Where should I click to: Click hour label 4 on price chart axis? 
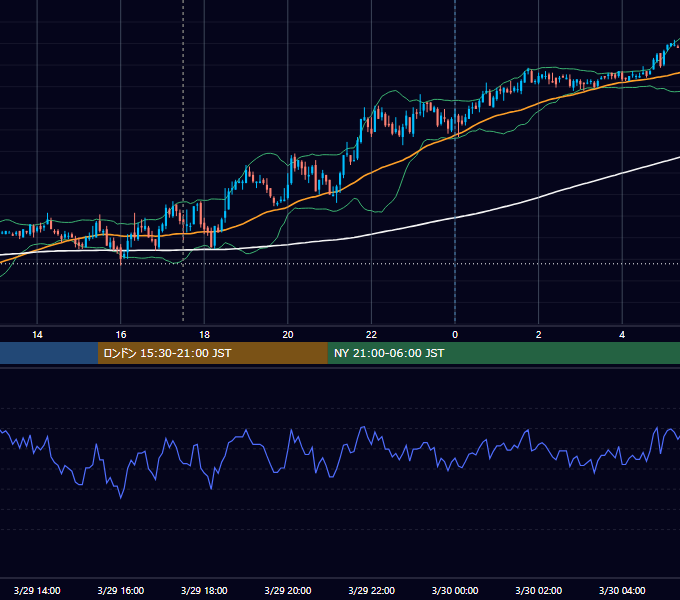(622, 335)
